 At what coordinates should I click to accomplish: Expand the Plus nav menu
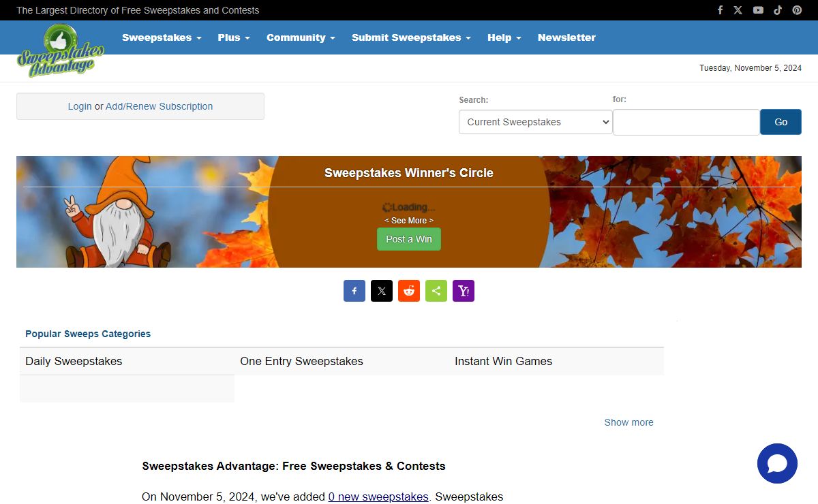(234, 37)
